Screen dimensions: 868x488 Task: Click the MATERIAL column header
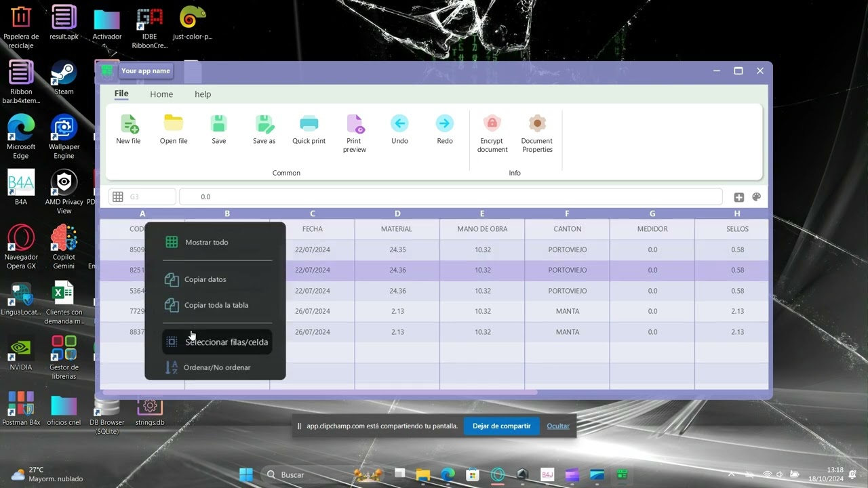[397, 229]
